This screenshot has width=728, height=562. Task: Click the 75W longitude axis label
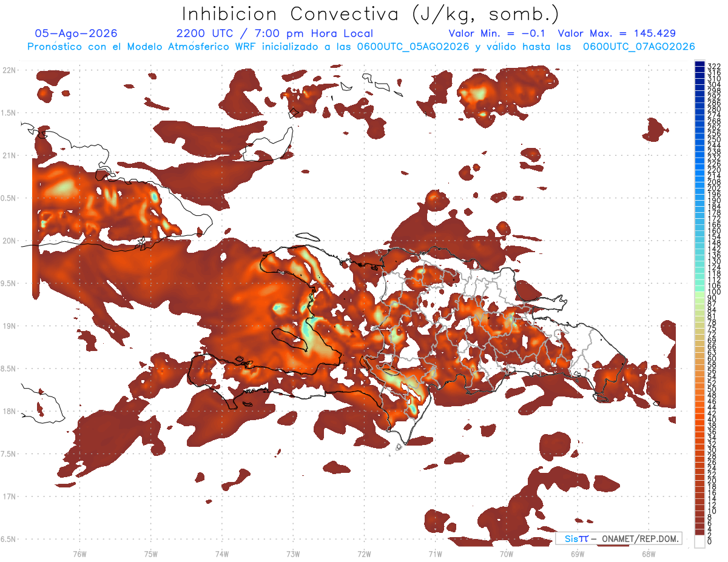[150, 554]
